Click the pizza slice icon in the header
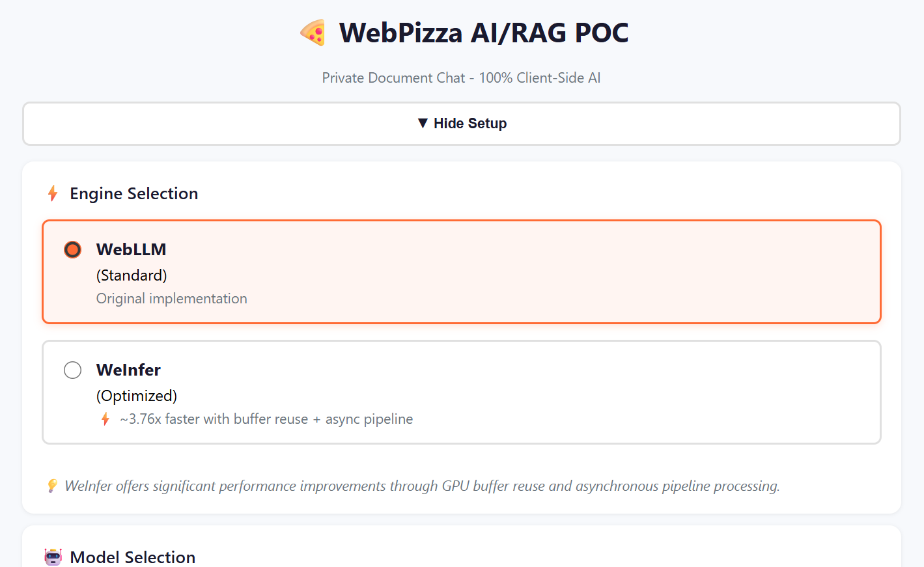 coord(313,32)
